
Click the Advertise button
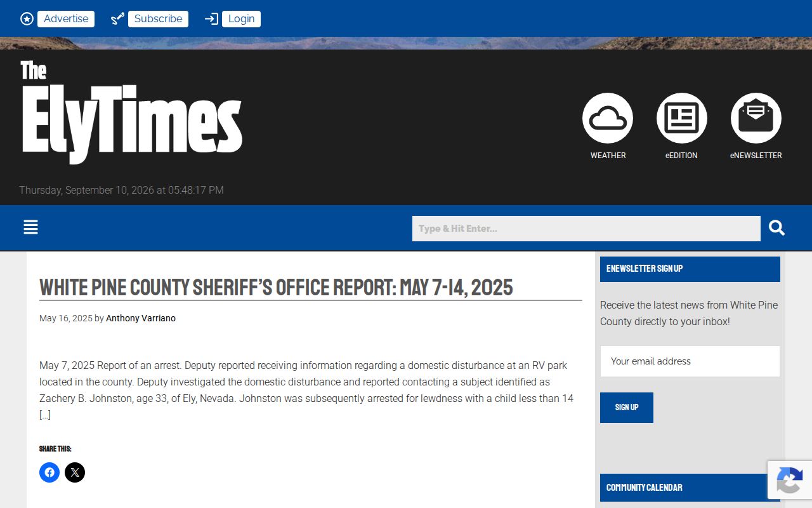[66, 19]
